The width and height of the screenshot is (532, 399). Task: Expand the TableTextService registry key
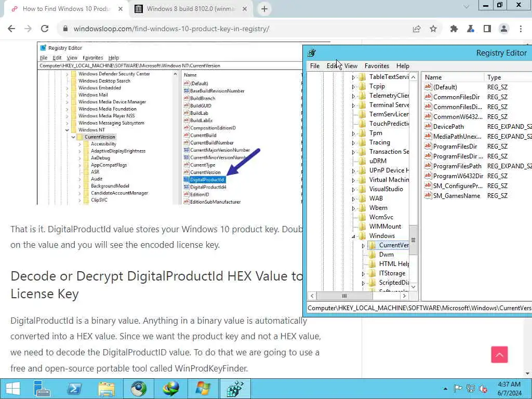pyautogui.click(x=353, y=77)
